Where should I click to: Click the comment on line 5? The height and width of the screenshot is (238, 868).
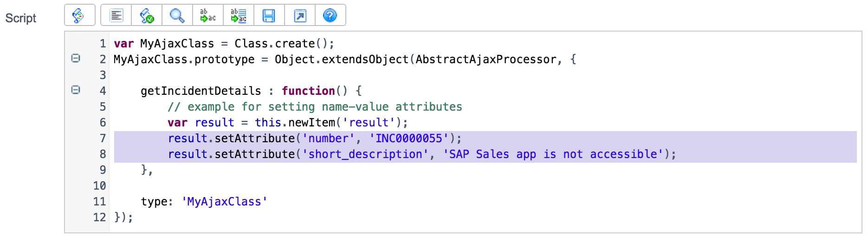pos(315,107)
